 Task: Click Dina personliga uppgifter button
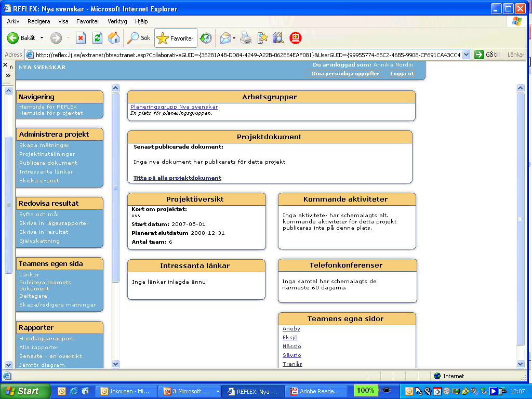(345, 74)
